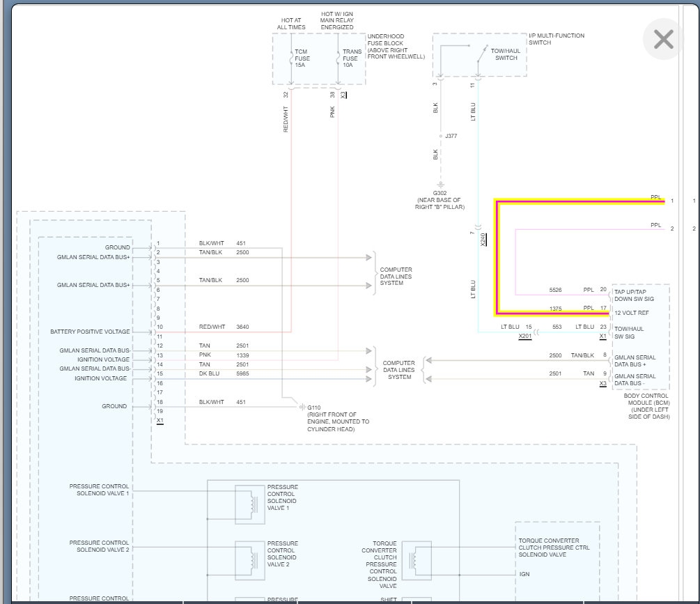Click the BATTERY POSITIVE VOLTAGE label

[x=90, y=332]
